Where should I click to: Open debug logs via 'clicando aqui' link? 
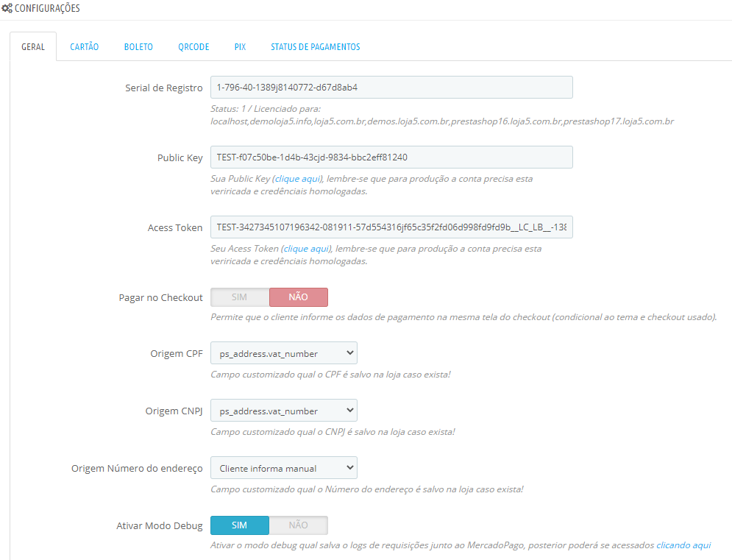(683, 545)
